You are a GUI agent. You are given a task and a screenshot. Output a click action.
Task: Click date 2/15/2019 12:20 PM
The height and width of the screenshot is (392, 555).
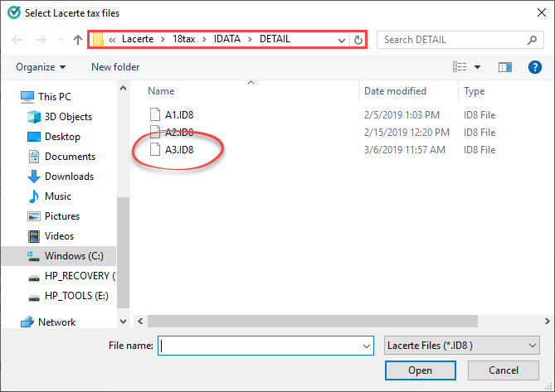(x=407, y=133)
